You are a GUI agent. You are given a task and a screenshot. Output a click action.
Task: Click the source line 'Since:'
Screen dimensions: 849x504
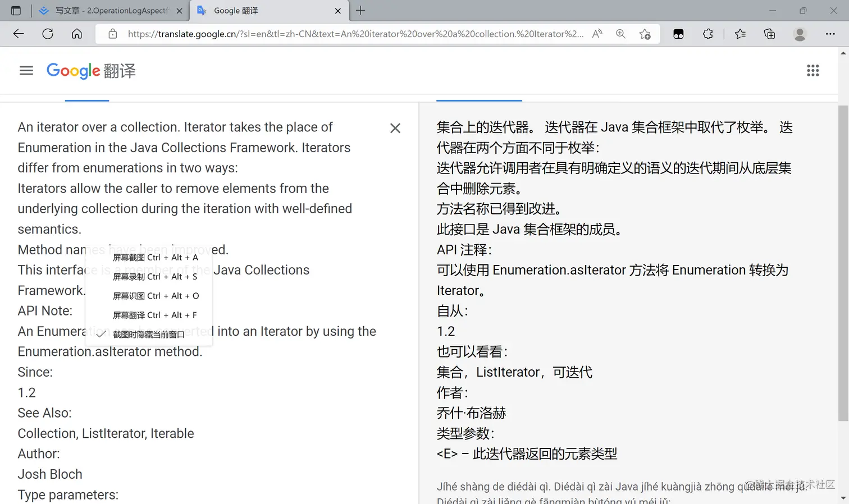[35, 372]
